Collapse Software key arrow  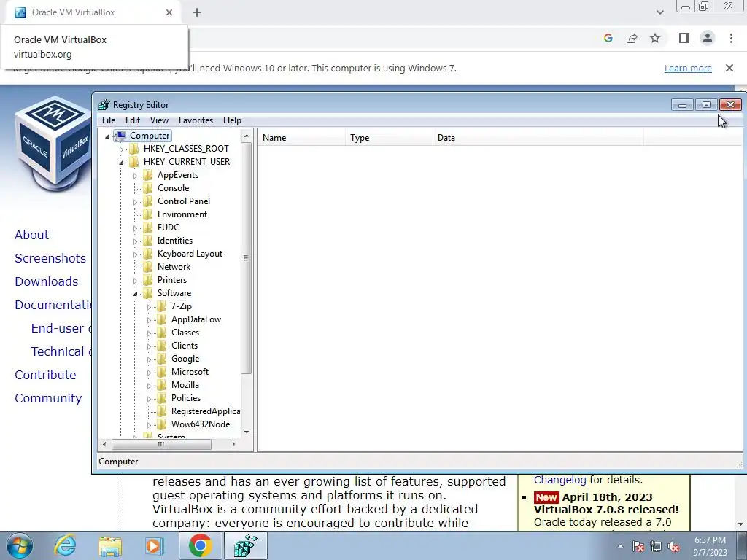click(x=135, y=294)
